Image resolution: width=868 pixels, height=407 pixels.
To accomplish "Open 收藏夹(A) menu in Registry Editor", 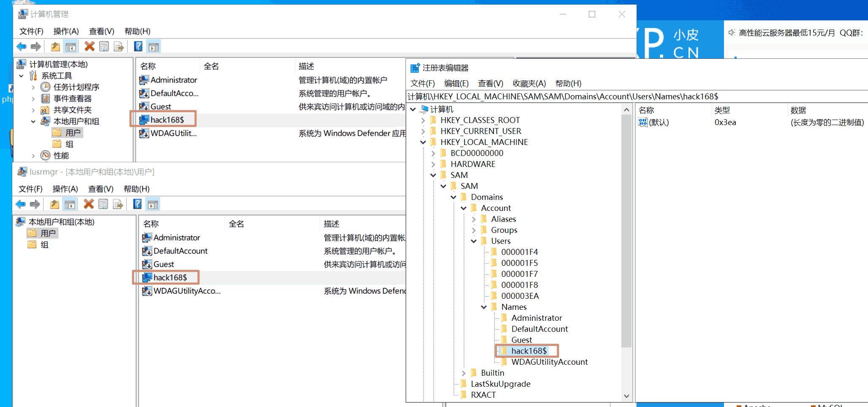I will click(x=529, y=83).
